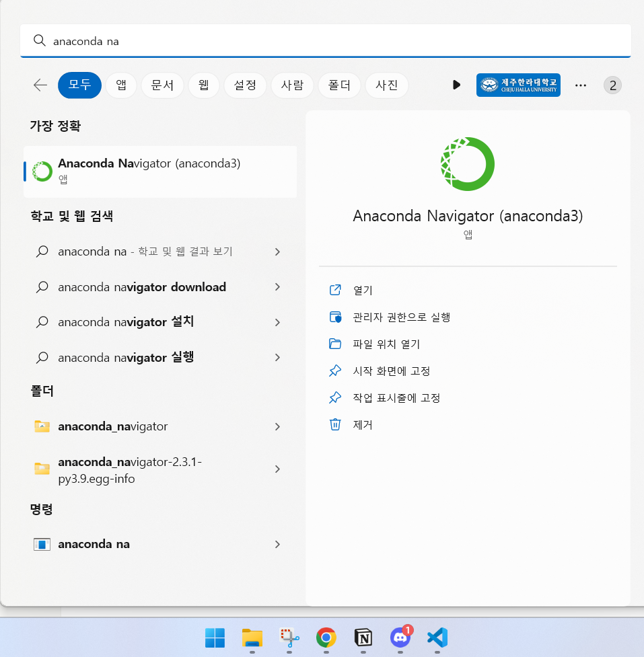Open Visual Studio Code from taskbar
The image size is (644, 657).
[x=437, y=637]
